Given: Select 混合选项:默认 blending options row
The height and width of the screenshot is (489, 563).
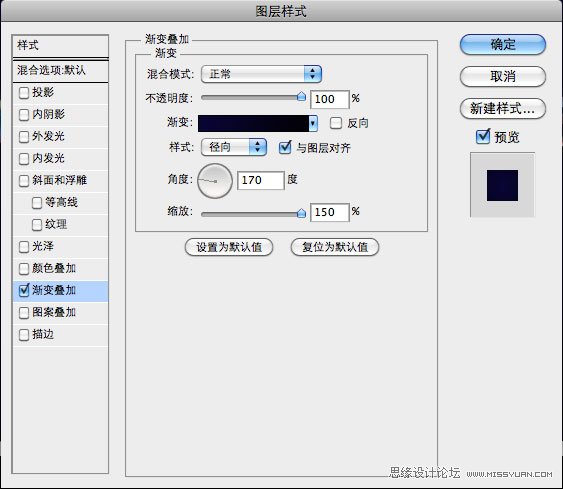Looking at the screenshot, I should pyautogui.click(x=60, y=70).
